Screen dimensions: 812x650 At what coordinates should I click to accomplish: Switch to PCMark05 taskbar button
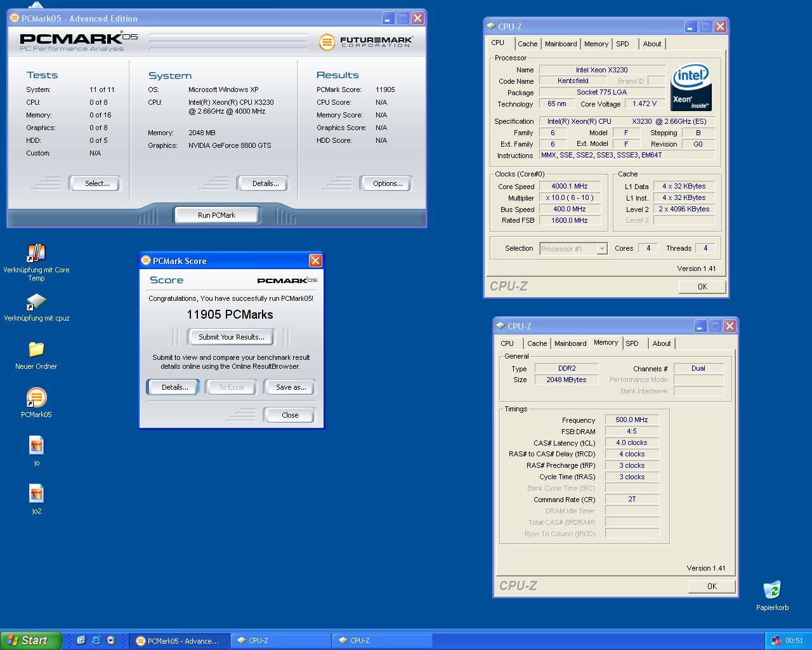point(178,640)
